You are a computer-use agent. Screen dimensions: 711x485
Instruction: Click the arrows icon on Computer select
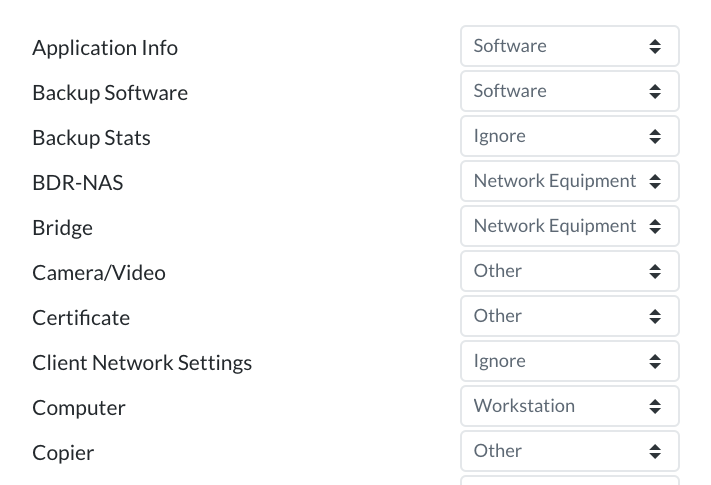tap(655, 406)
